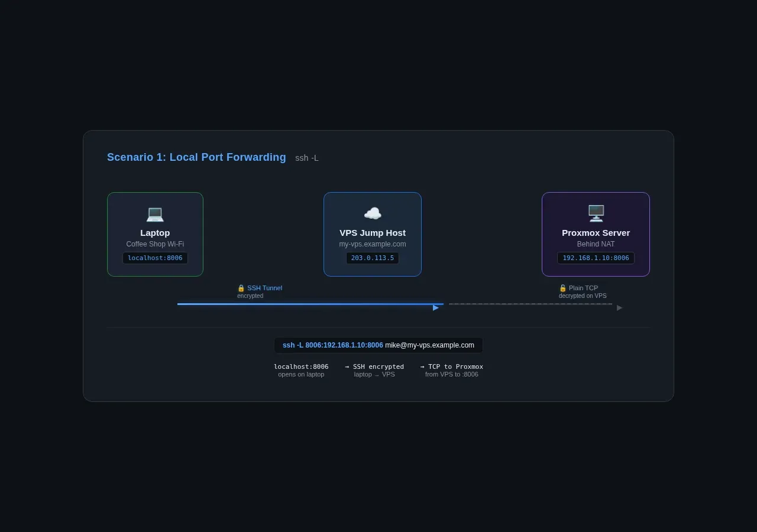The height and width of the screenshot is (532, 757).
Task: Click the bottom 'localhost:8006' step label
Action: tap(301, 366)
